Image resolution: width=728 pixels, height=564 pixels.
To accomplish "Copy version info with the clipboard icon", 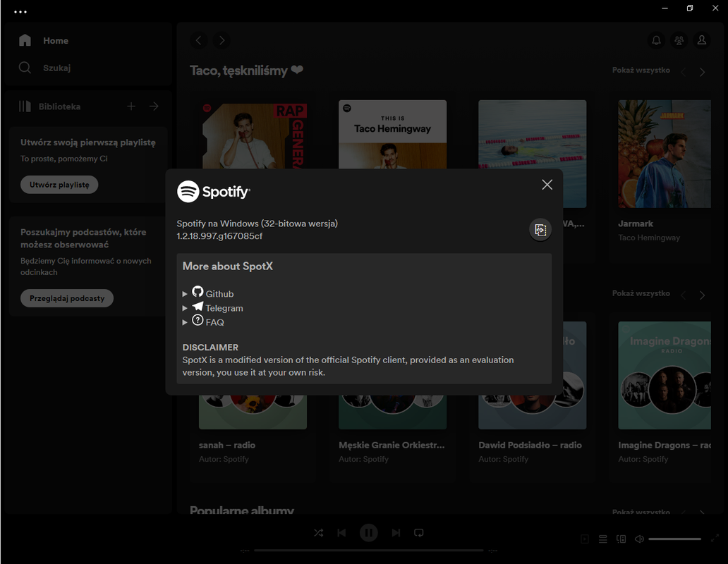I will pyautogui.click(x=540, y=230).
